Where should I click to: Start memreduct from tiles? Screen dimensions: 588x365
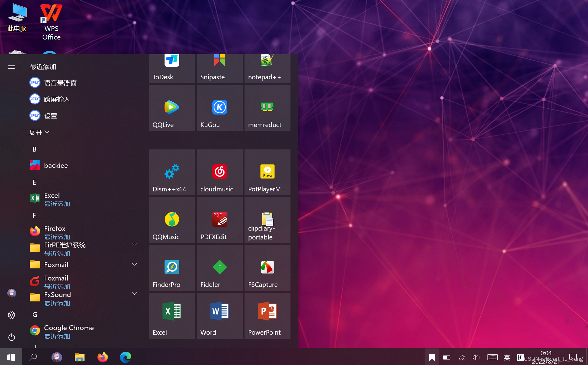pyautogui.click(x=267, y=108)
